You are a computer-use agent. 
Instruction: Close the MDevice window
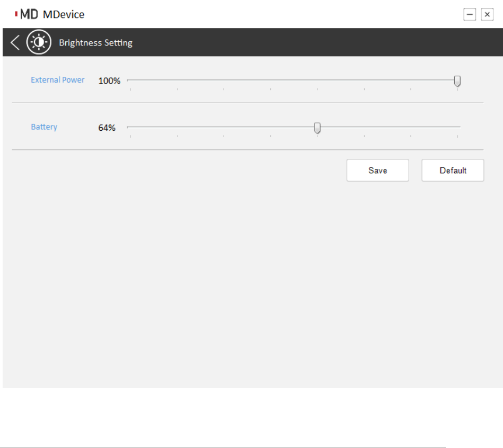(x=487, y=14)
